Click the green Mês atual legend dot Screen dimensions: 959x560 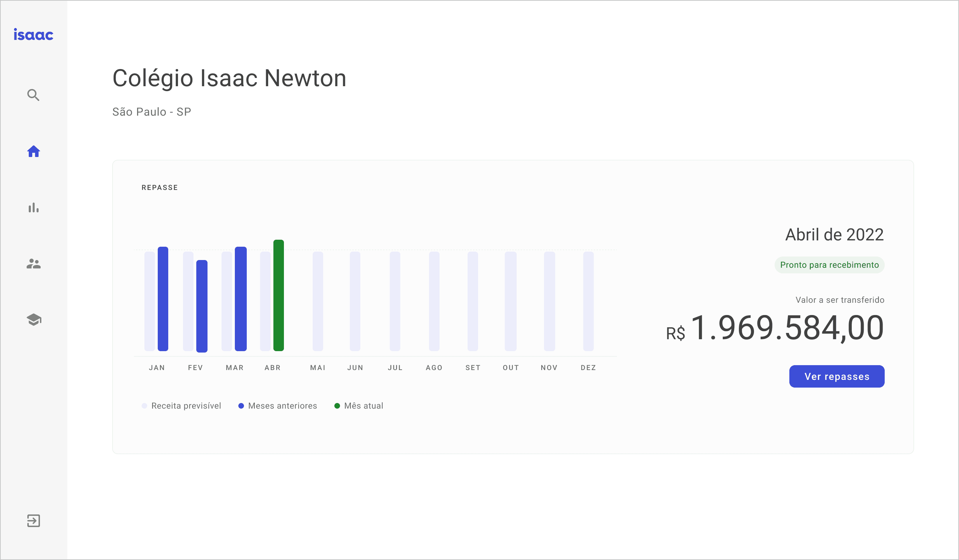coord(337,406)
